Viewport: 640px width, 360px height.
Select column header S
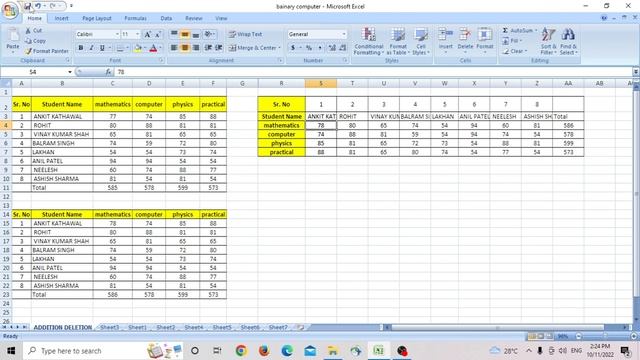(x=321, y=83)
